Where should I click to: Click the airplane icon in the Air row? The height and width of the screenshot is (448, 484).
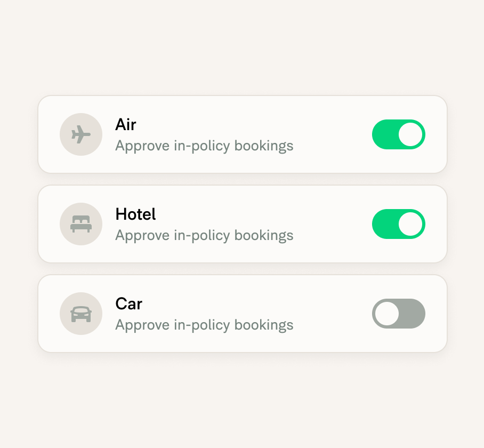(81, 134)
